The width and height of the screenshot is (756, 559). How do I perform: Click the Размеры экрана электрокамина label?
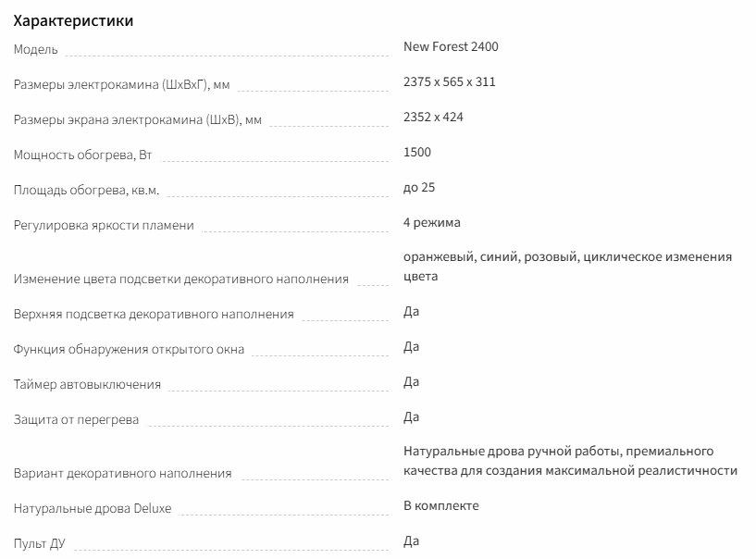137,120
